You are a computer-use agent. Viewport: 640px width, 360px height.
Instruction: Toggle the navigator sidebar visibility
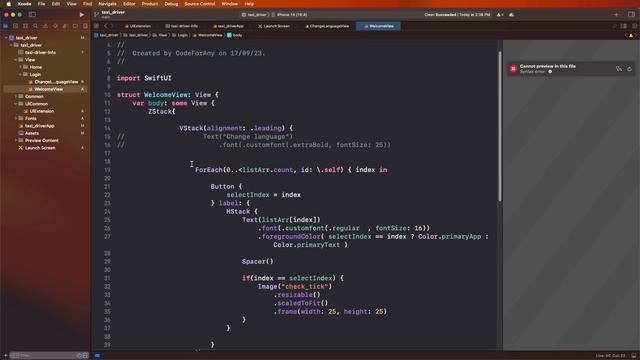pos(32,15)
